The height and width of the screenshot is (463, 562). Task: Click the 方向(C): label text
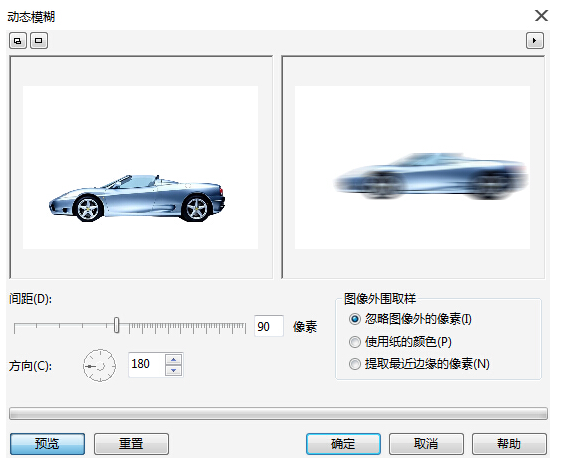[x=30, y=366]
